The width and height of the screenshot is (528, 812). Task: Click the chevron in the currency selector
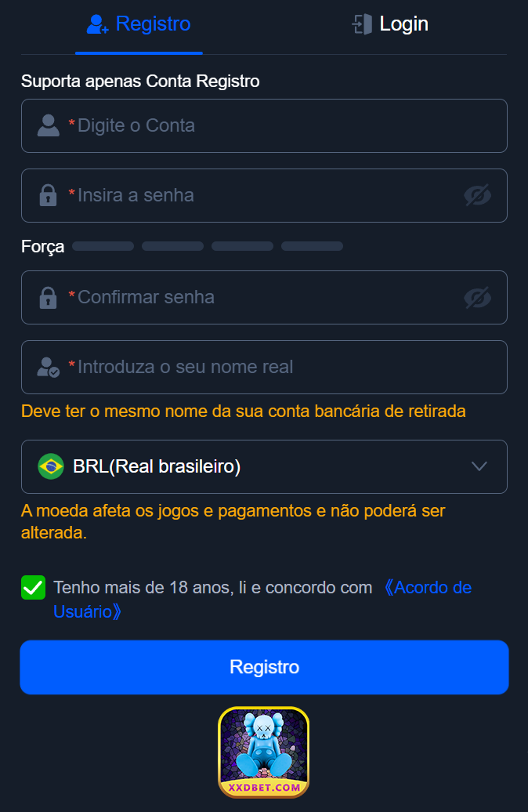click(479, 466)
